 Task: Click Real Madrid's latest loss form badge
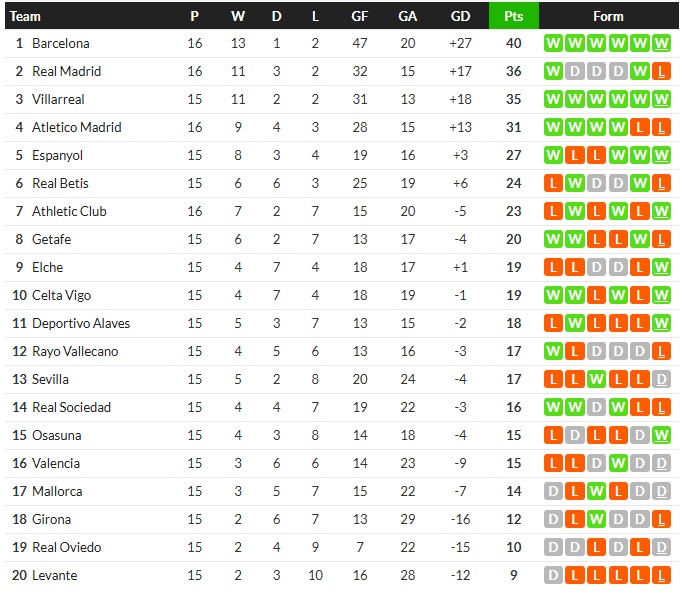[661, 71]
